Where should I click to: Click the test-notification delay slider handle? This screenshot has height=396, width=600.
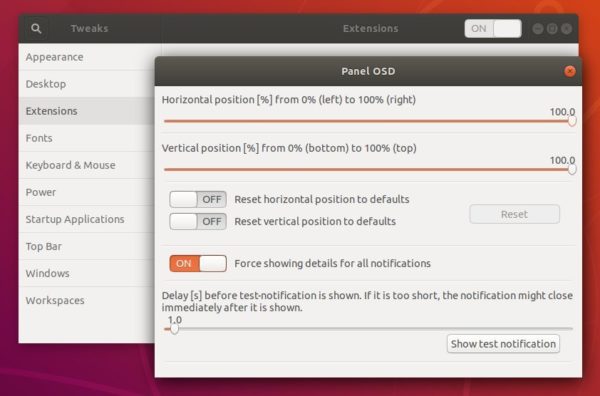[174, 329]
